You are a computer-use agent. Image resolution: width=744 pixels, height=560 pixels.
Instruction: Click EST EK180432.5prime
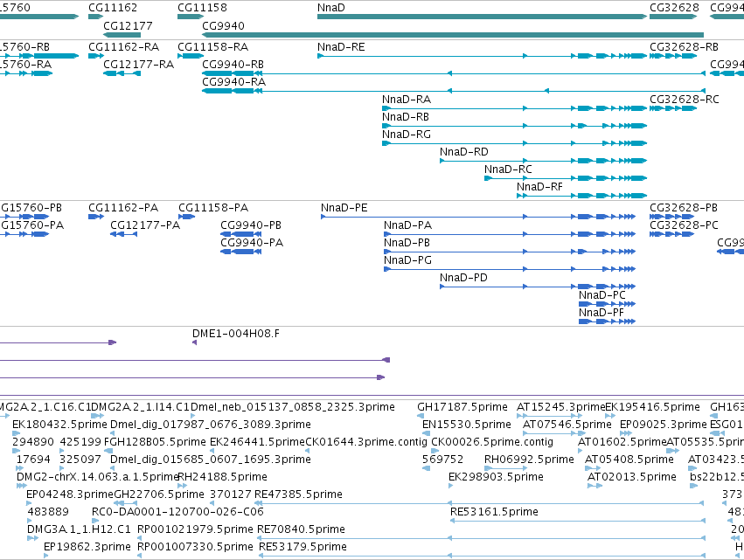(16, 433)
